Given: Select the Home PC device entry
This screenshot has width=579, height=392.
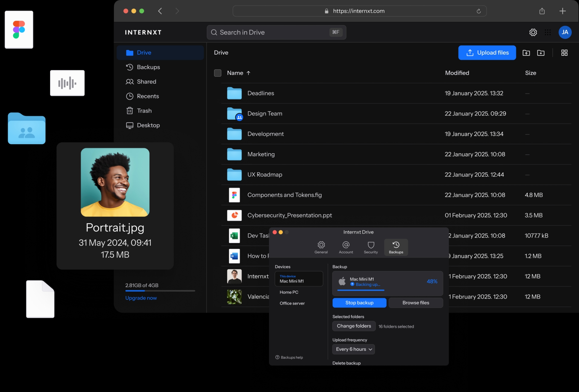Looking at the screenshot, I should click(x=289, y=292).
